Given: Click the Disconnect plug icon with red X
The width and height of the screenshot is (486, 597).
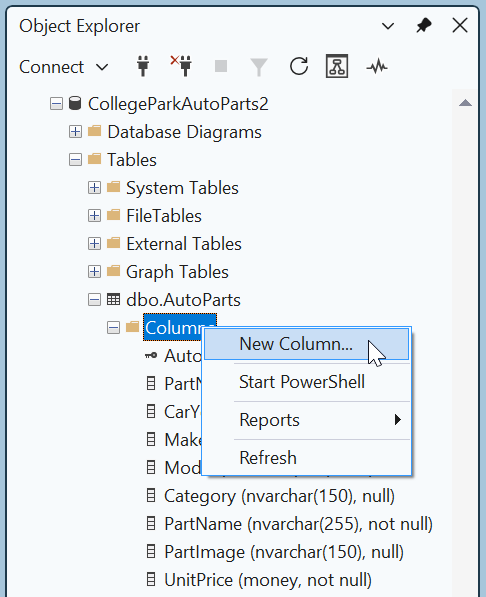Looking at the screenshot, I should click(181, 66).
